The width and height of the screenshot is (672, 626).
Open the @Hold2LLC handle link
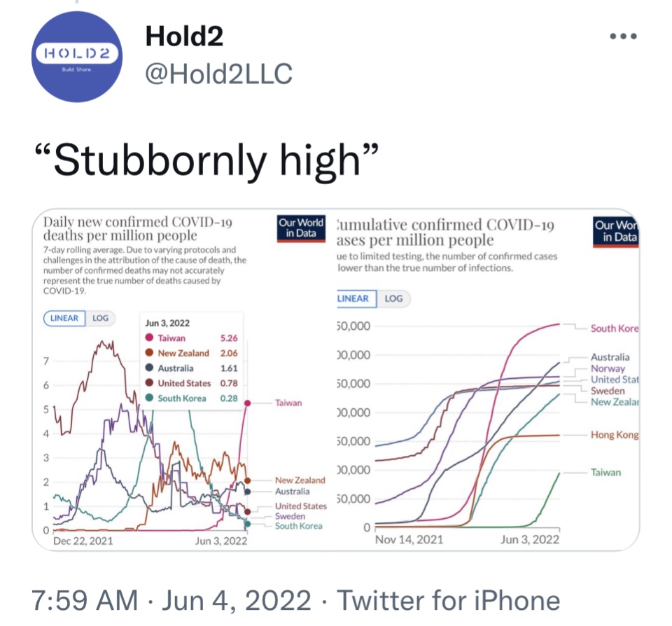[218, 73]
